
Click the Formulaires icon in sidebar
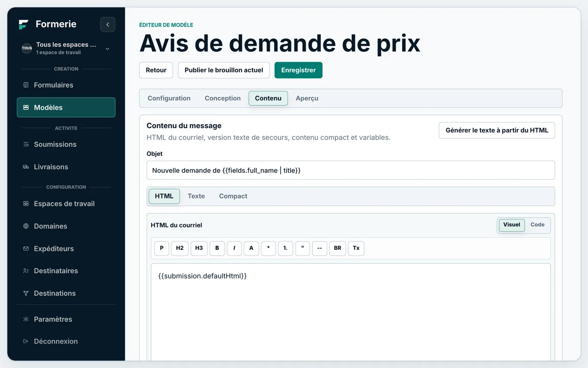coord(26,85)
